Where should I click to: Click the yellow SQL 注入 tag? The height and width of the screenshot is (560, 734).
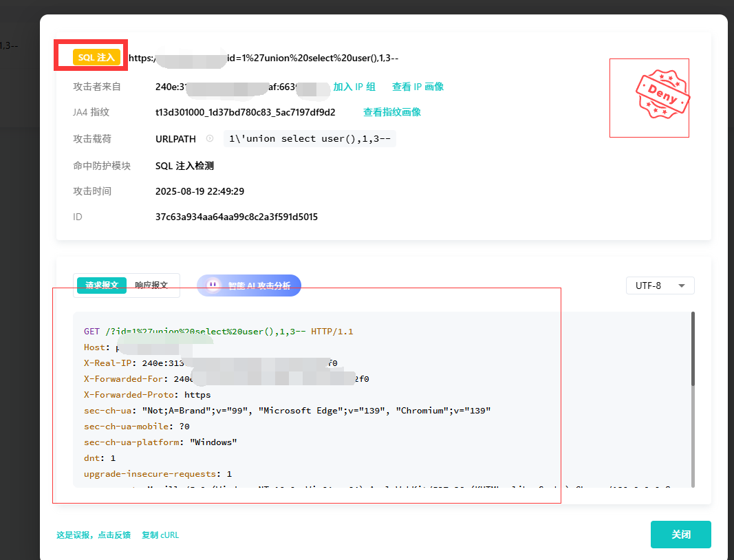pyautogui.click(x=97, y=58)
